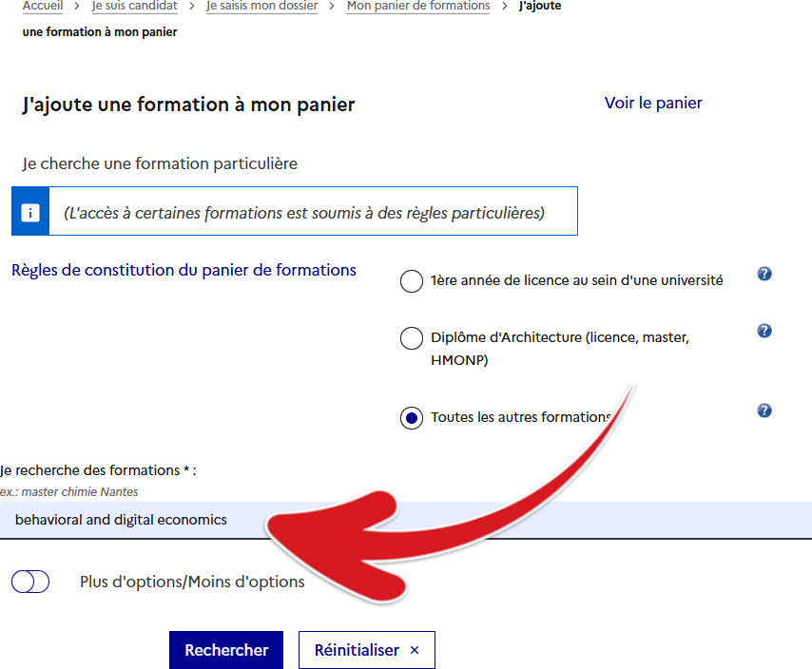Click help icon beside 'Toutes les autres formations'
The width and height of the screenshot is (812, 669).
pyautogui.click(x=764, y=411)
